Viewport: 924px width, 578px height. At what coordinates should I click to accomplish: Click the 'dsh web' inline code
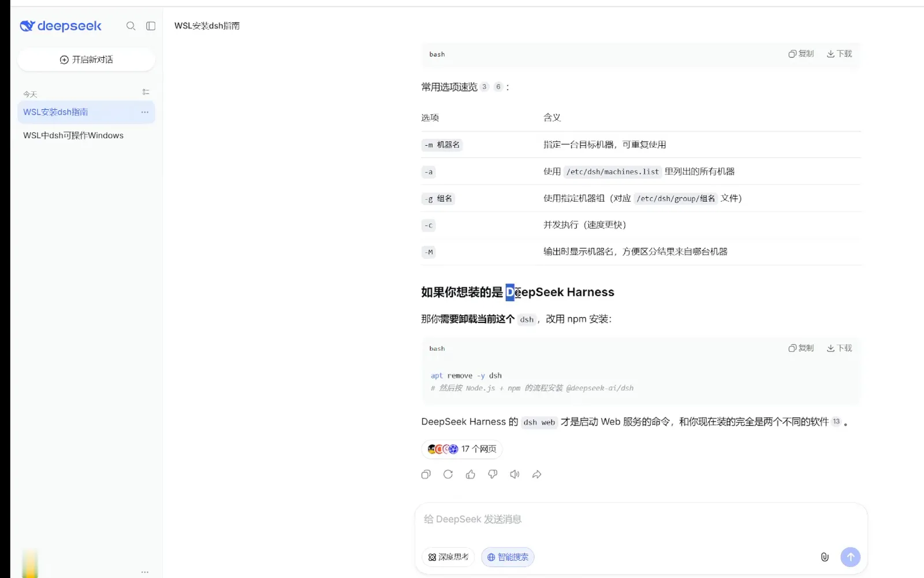(539, 423)
